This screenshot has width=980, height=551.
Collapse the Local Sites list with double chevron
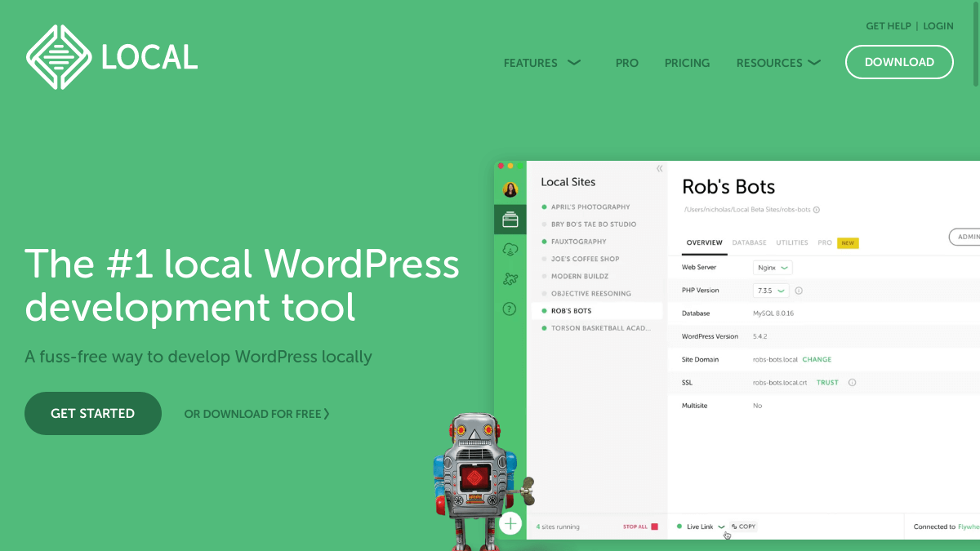[x=660, y=169]
